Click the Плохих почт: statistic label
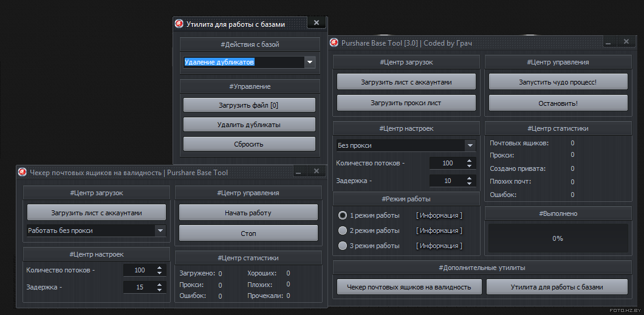Viewport: 644px width, 315px height. tap(510, 181)
